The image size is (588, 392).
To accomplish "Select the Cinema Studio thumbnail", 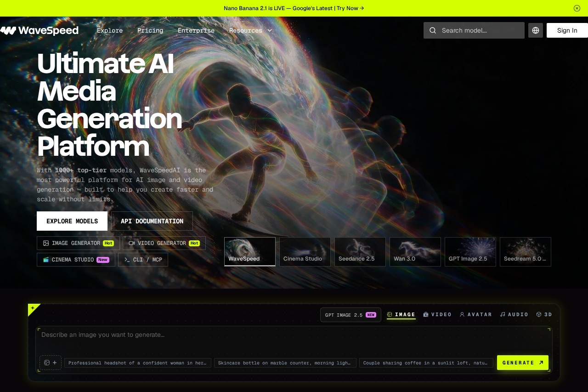I will (305, 252).
